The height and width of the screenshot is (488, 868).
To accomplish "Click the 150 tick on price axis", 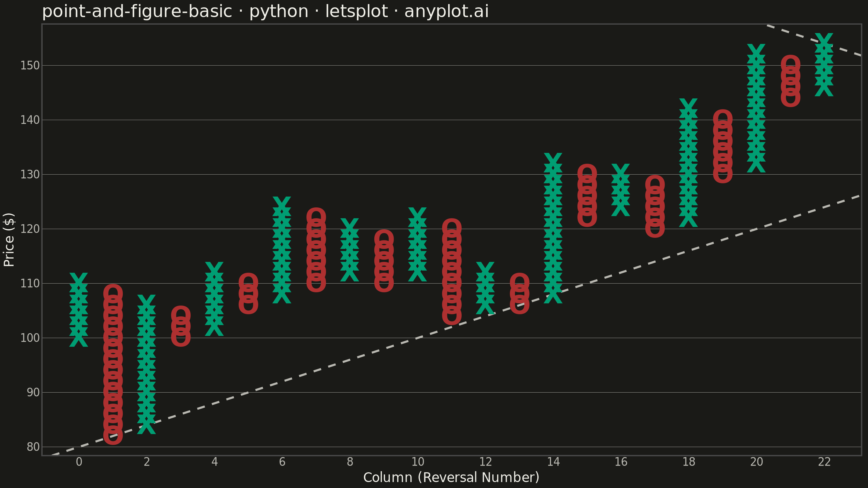I will tap(30, 65).
